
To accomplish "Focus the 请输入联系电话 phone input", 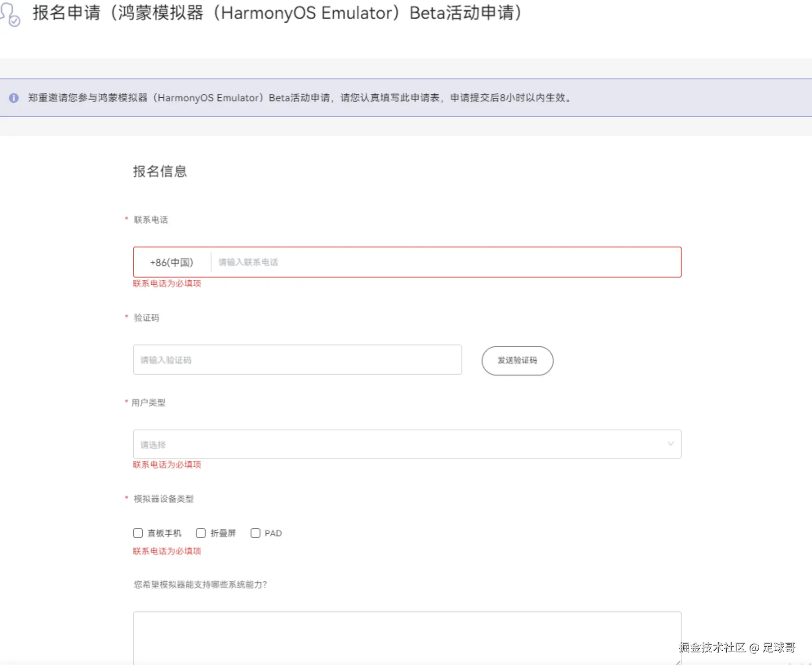I will coord(445,262).
